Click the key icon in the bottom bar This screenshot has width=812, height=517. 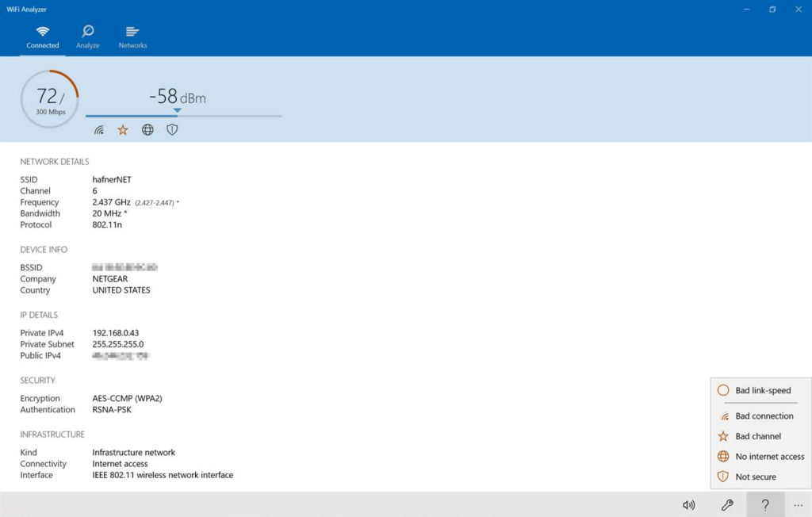(x=727, y=505)
